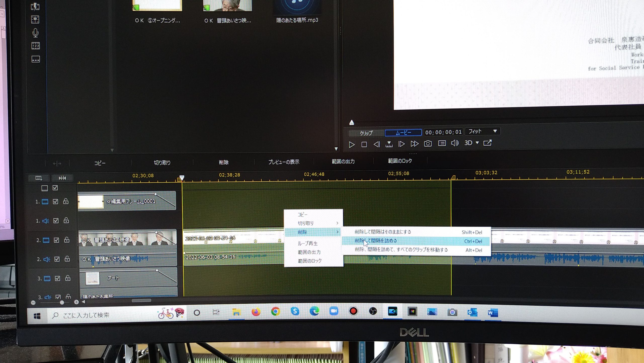Lock audio track 2
The height and width of the screenshot is (363, 644).
[67, 259]
